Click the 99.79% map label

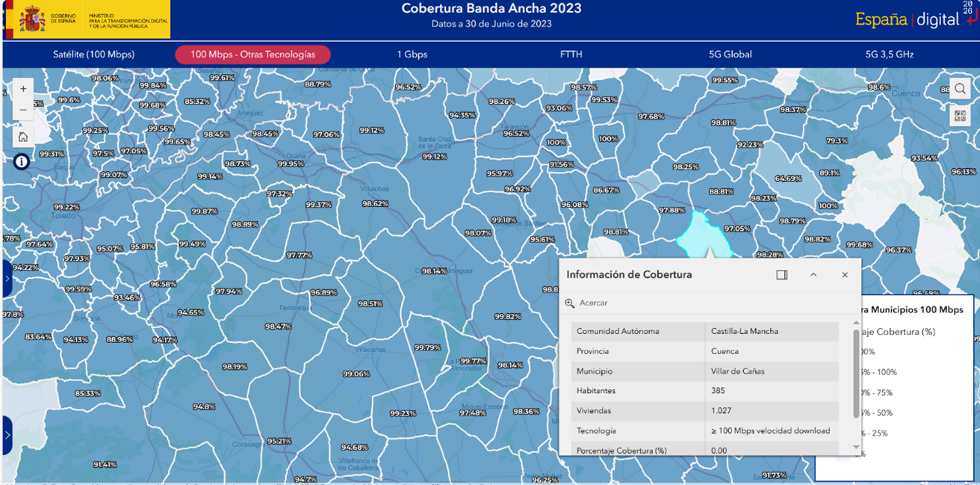click(x=427, y=347)
